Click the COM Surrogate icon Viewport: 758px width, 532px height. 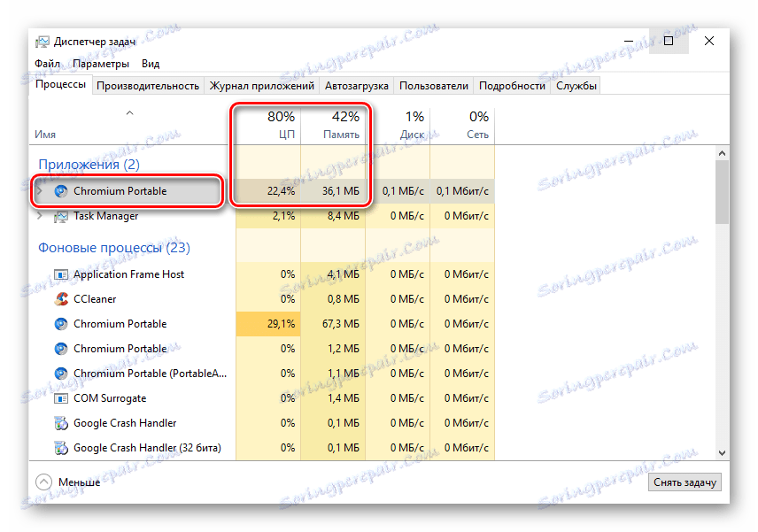(61, 398)
